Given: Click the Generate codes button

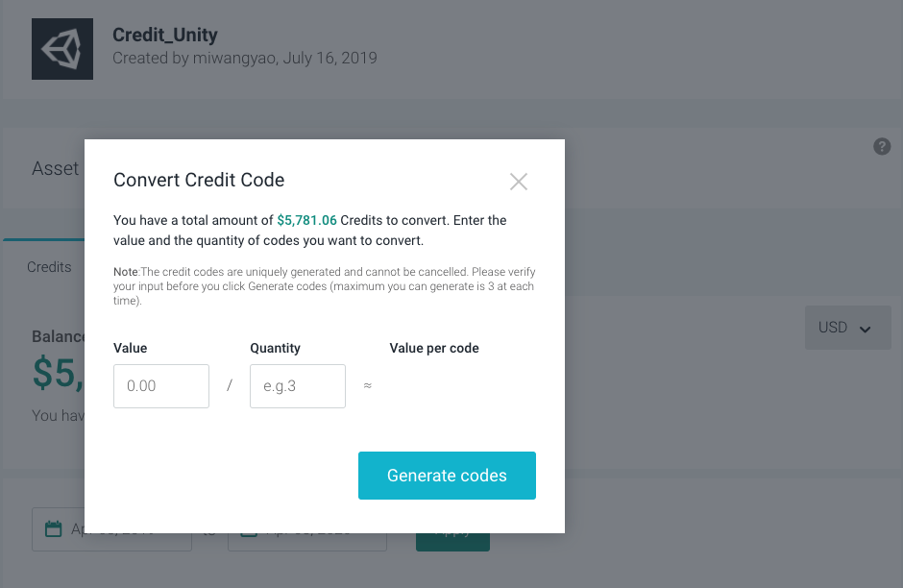Looking at the screenshot, I should [447, 476].
